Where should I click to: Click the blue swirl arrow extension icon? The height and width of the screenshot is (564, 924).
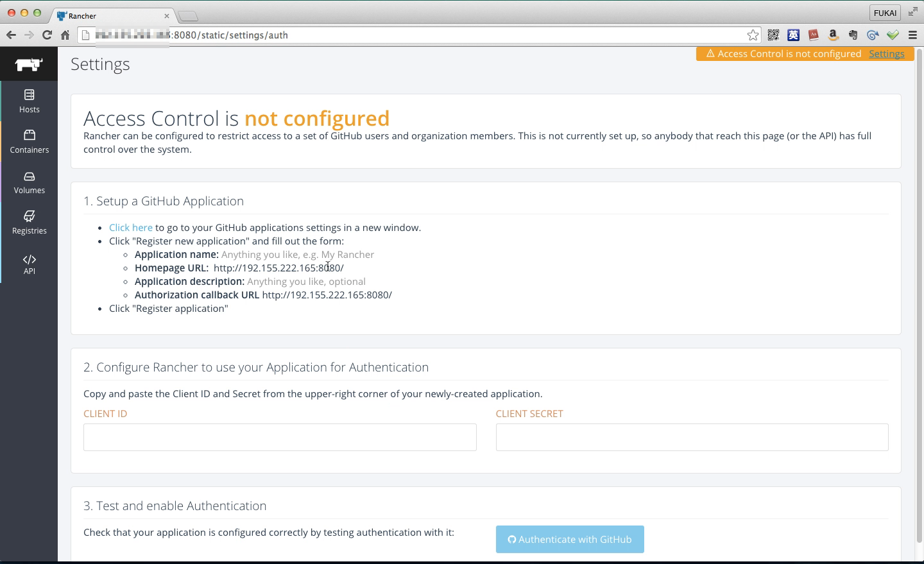(x=873, y=35)
